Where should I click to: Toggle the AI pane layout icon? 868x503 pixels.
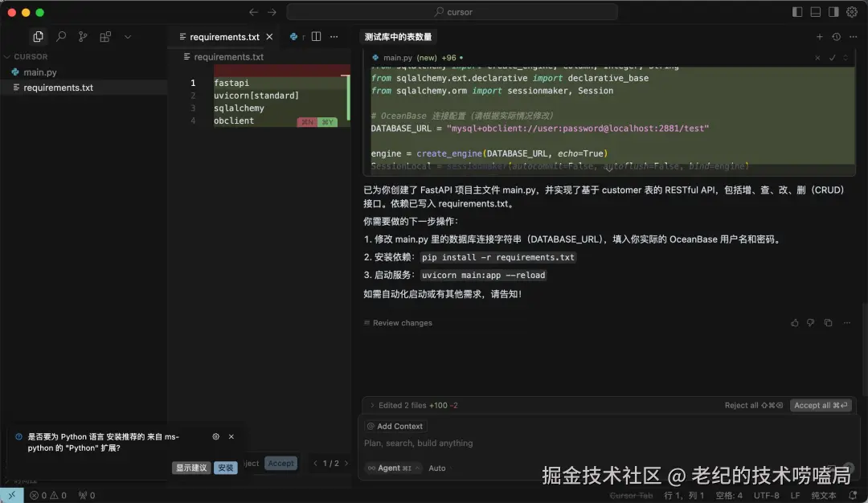click(x=833, y=12)
